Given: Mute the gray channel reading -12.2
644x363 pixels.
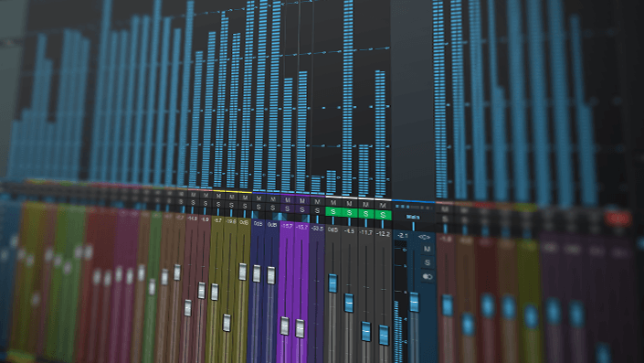Looking at the screenshot, I should (x=383, y=205).
